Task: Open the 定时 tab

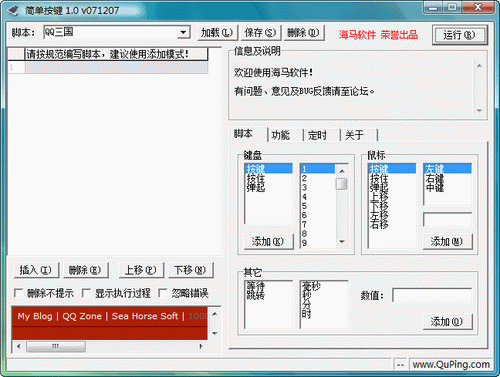Action: tap(317, 135)
